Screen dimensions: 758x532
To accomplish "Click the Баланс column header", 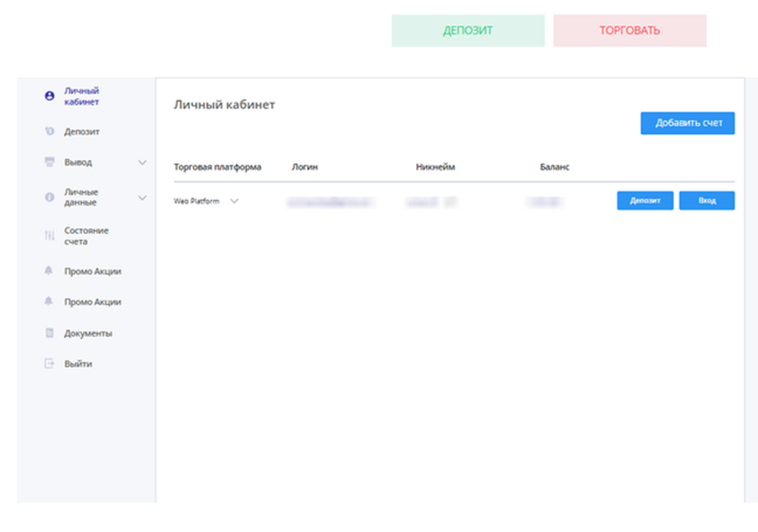I will [554, 167].
